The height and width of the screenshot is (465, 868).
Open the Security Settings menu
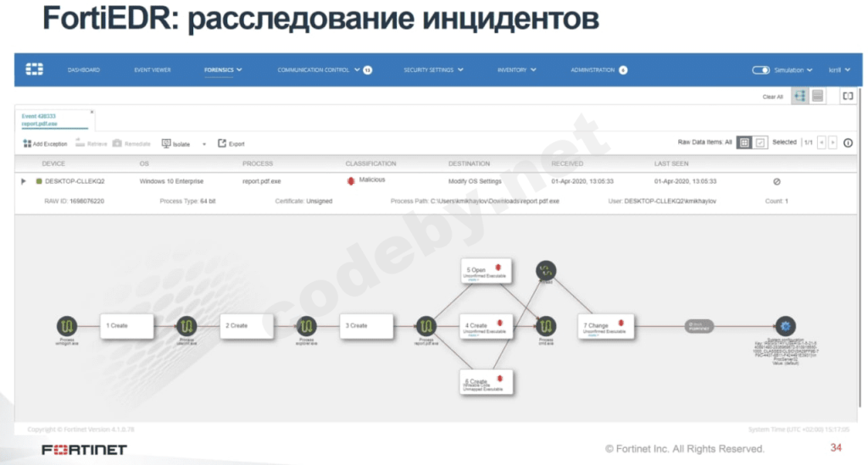pyautogui.click(x=433, y=69)
